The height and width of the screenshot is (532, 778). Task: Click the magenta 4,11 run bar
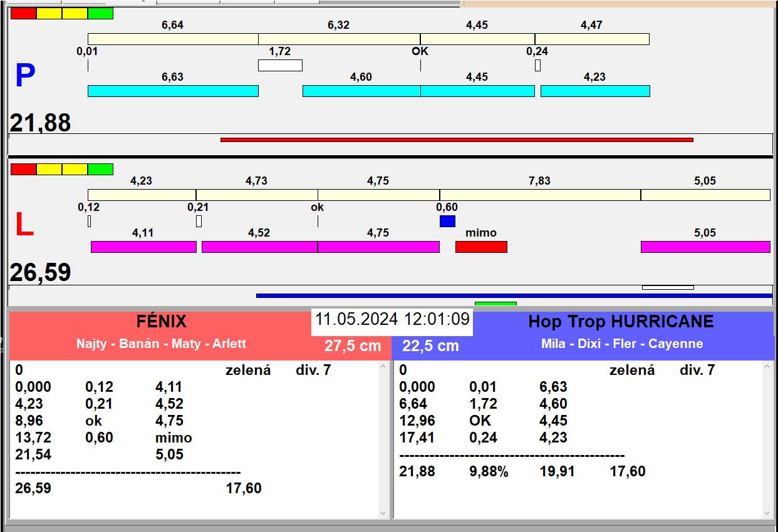click(143, 247)
